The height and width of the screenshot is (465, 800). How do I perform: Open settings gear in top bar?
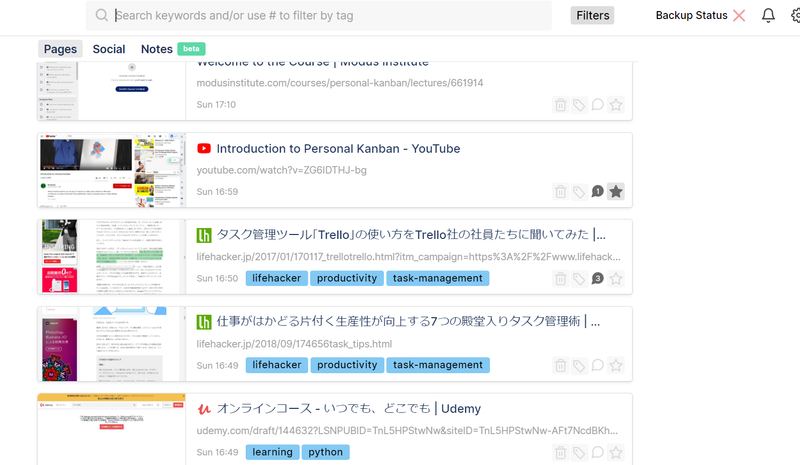794,15
